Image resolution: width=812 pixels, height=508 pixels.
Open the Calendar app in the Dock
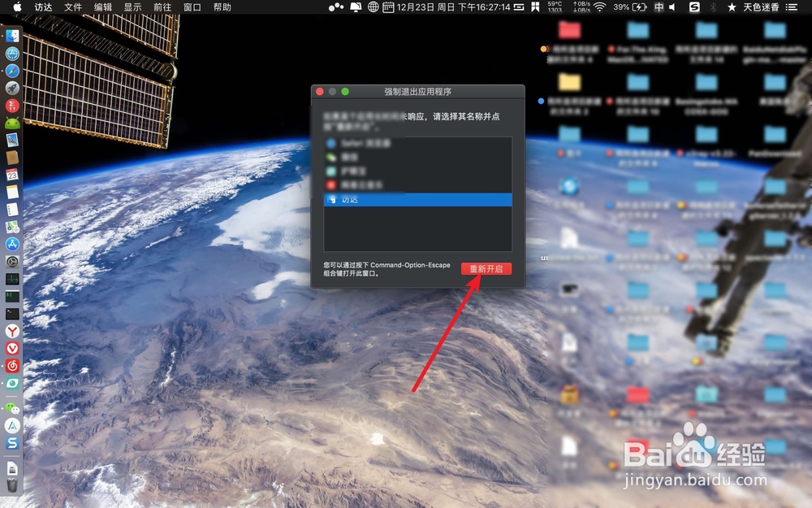pyautogui.click(x=12, y=174)
